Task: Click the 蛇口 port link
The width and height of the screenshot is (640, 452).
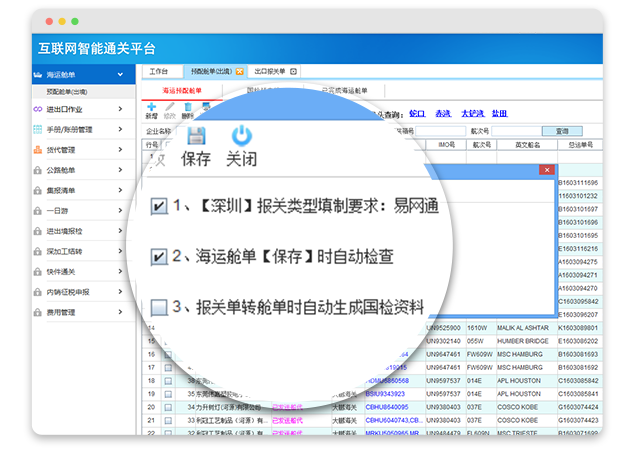Action: tap(417, 114)
